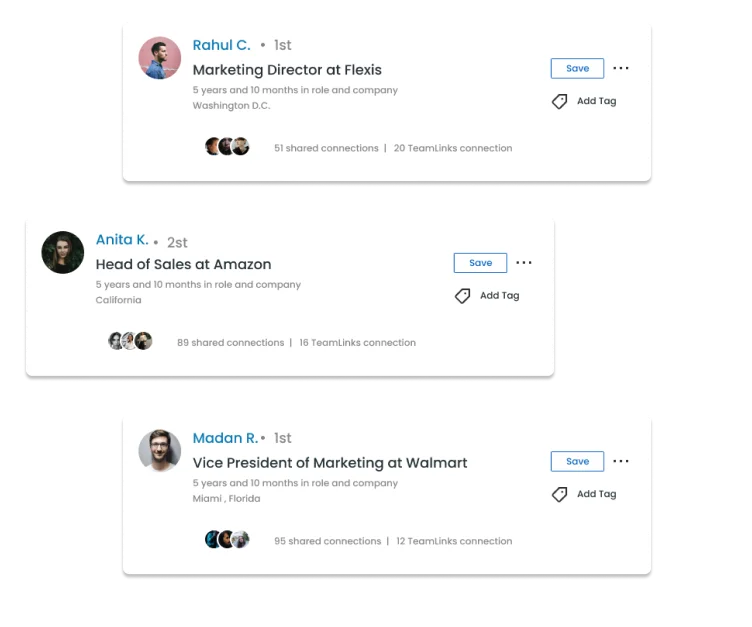Click Anita K.'s profile photo
Image resolution: width=752 pixels, height=627 pixels.
[63, 252]
